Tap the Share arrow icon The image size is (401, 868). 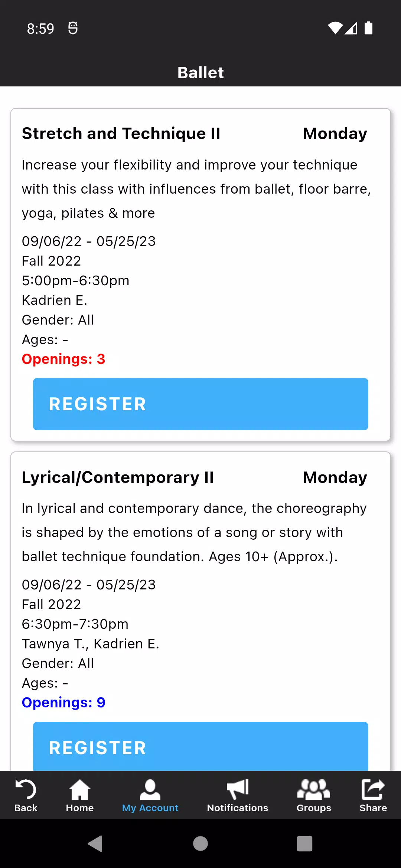click(x=373, y=789)
